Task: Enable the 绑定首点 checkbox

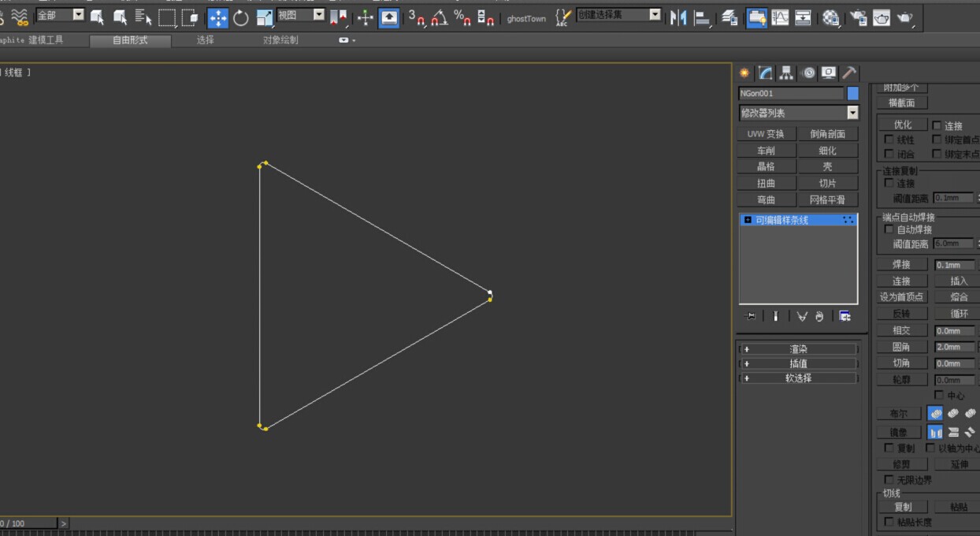Action: click(937, 140)
